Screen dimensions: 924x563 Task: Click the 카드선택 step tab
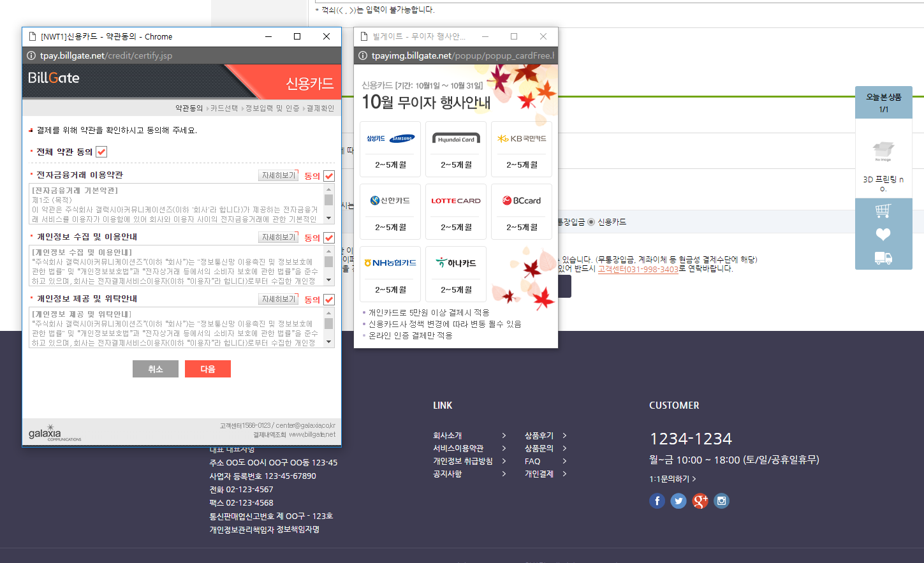[224, 108]
